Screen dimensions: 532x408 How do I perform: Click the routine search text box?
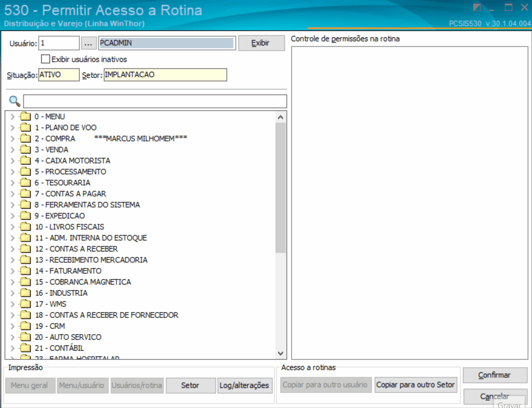(155, 101)
